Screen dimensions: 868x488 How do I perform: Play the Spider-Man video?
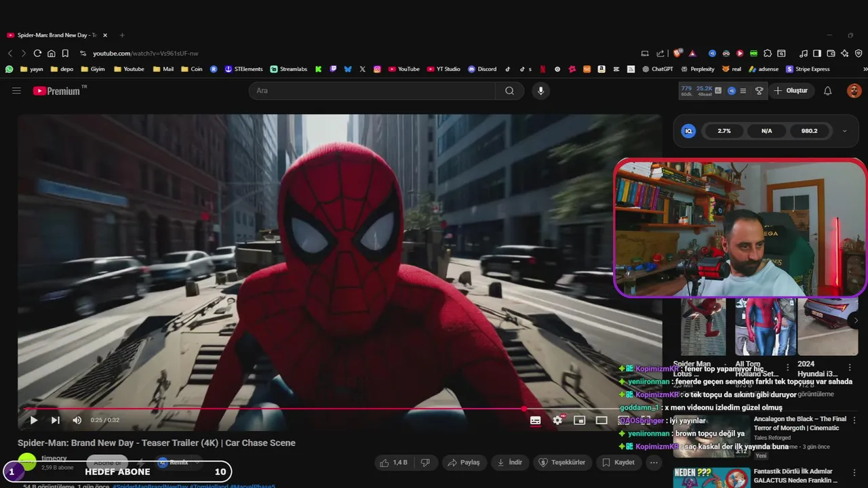33,420
